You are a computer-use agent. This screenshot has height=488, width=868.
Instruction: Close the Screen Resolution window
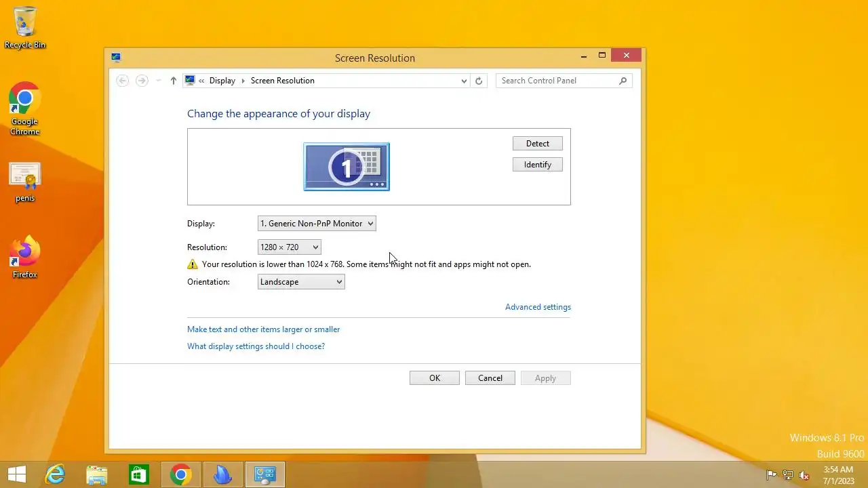pos(627,56)
